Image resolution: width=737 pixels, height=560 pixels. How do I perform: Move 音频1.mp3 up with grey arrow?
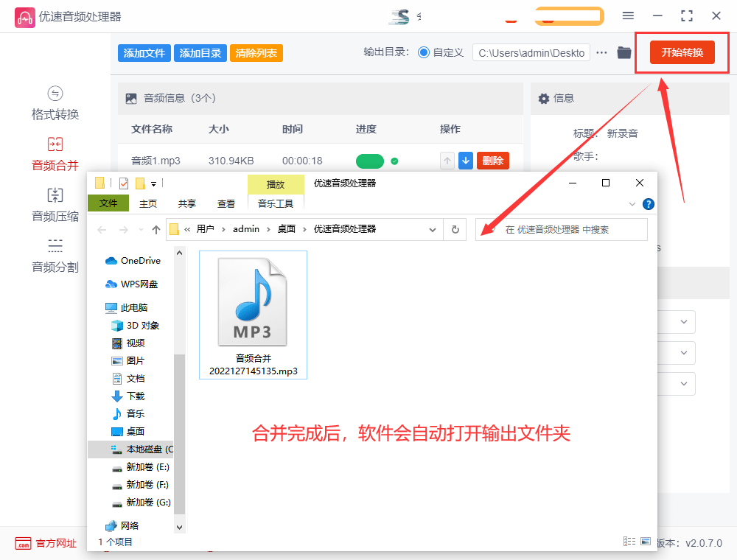[447, 161]
